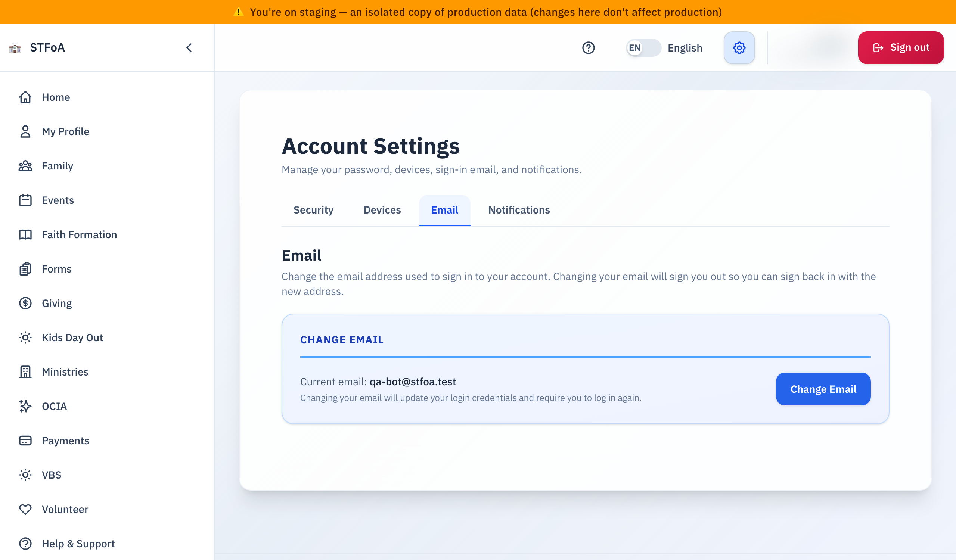Open settings with the gear icon
956x560 pixels.
(x=739, y=48)
